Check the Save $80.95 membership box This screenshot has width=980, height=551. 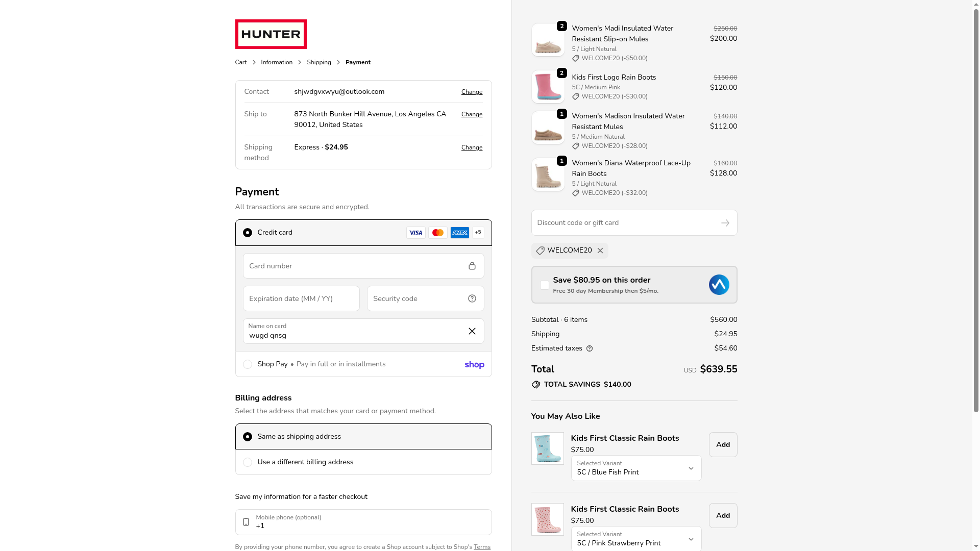[x=545, y=285]
